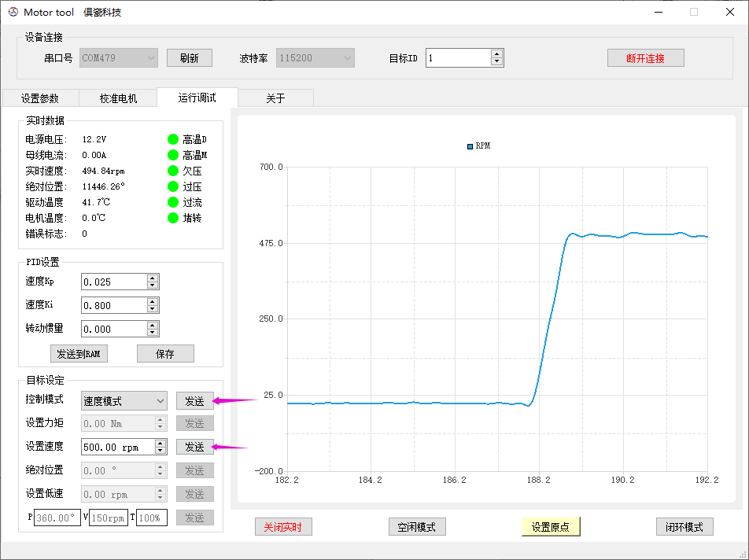Click the P 360.00° field
The image size is (749, 560).
[x=57, y=518]
